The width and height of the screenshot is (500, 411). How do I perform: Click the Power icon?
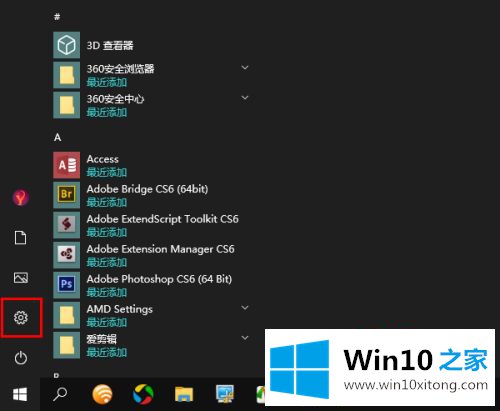[x=21, y=358]
